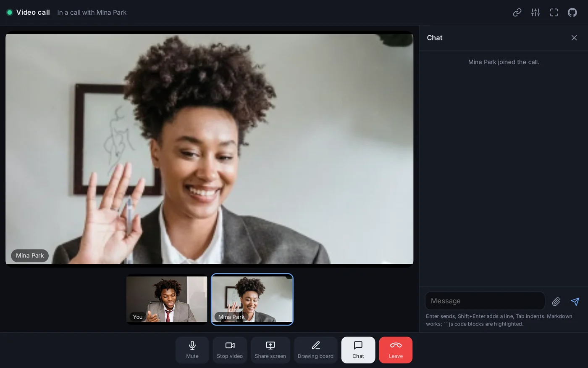Open the GitHub repository icon
The image size is (588, 368).
(x=572, y=13)
